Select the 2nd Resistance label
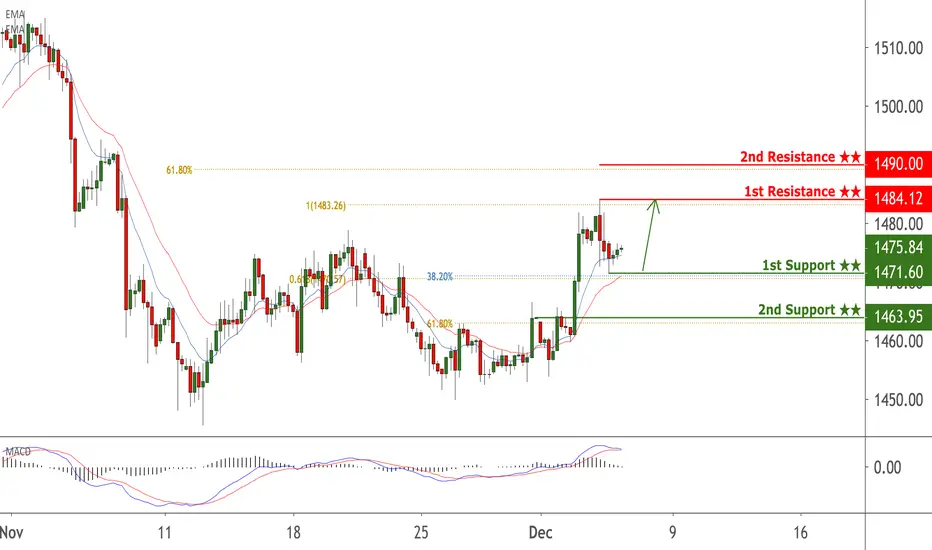The image size is (932, 550). (800, 157)
